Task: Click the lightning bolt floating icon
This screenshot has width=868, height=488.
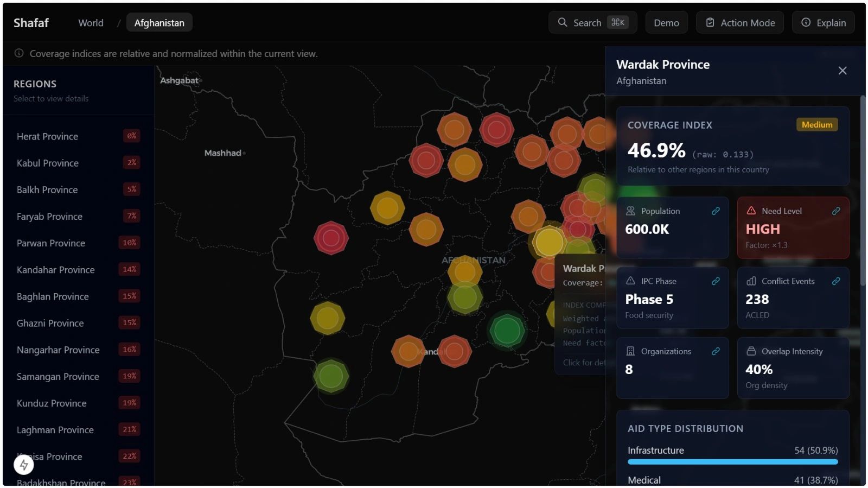Action: click(24, 465)
